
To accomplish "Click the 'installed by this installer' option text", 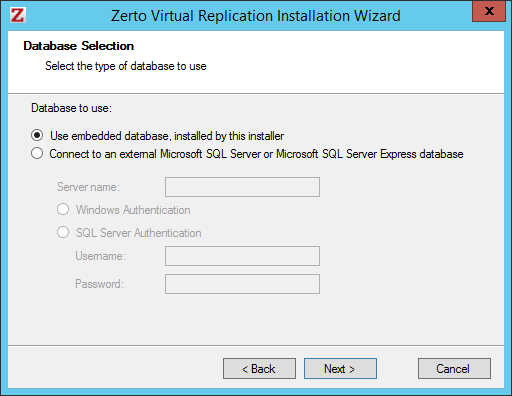I will (x=229, y=136).
